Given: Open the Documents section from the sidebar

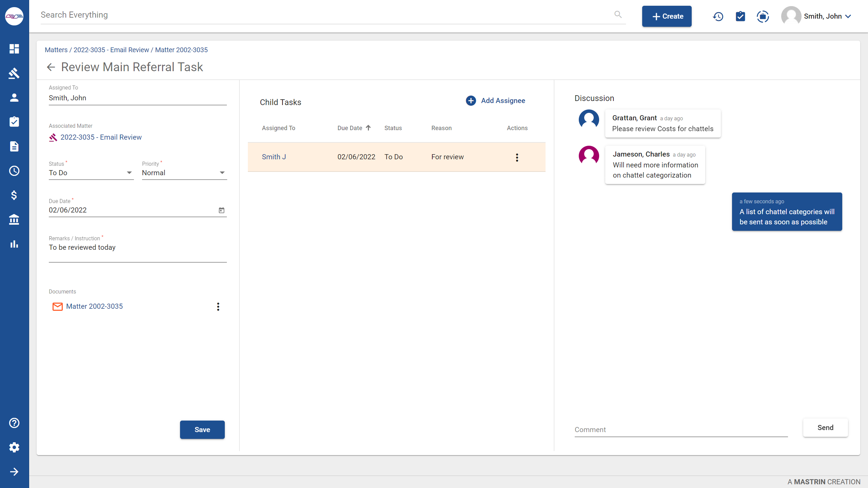Looking at the screenshot, I should 14,146.
